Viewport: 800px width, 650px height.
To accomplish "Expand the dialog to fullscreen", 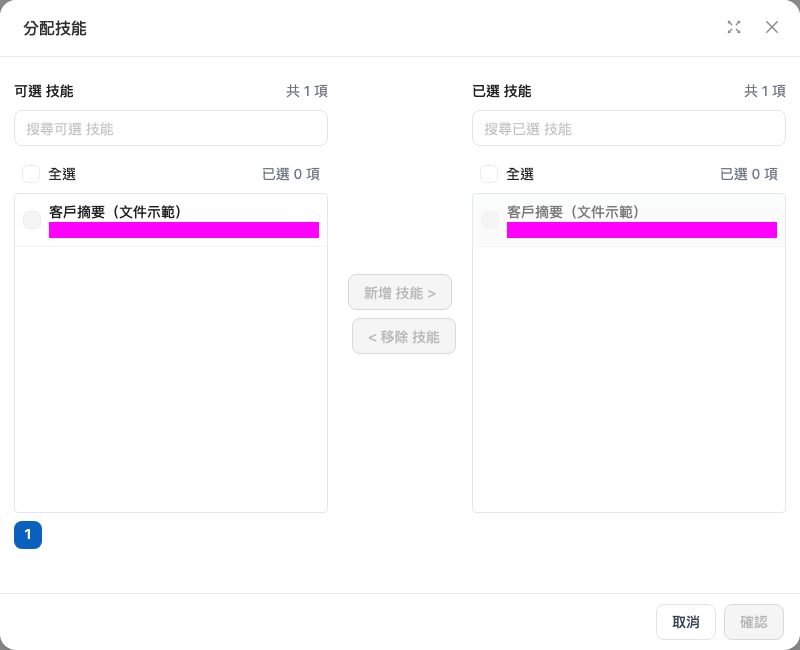I will pos(734,28).
